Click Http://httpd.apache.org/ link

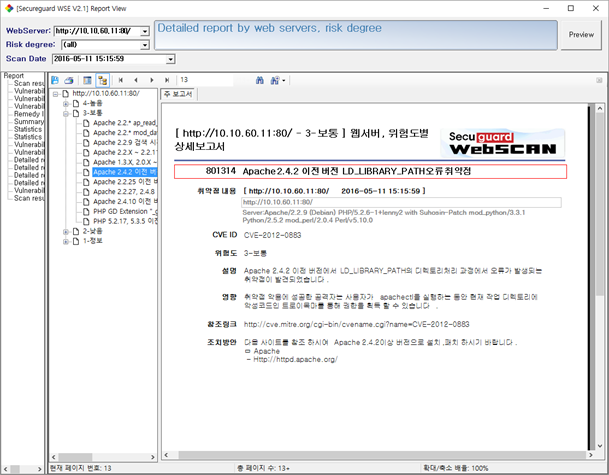coord(295,360)
